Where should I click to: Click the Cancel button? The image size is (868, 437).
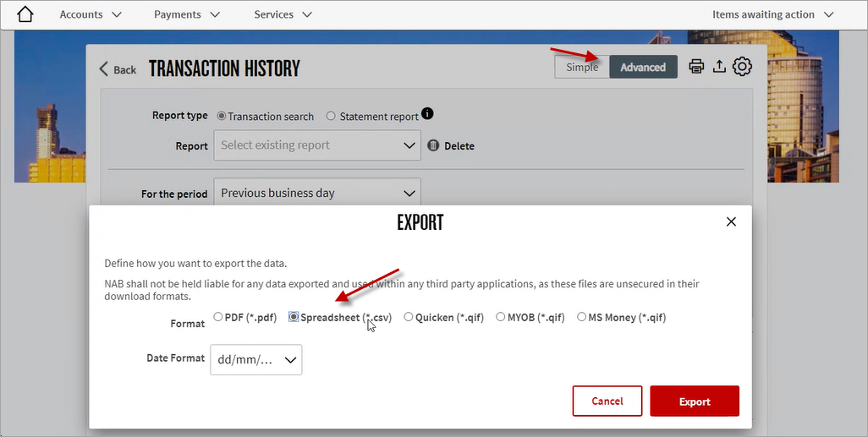(607, 401)
